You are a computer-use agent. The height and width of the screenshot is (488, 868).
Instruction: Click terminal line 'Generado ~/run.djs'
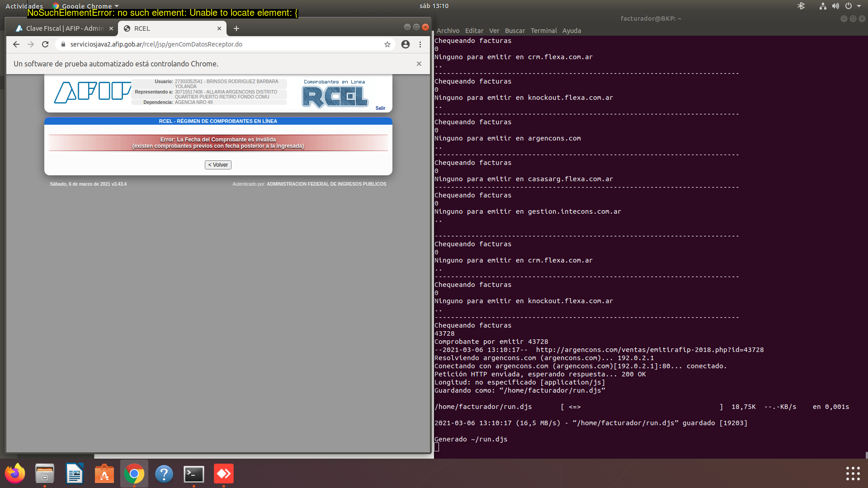click(471, 439)
